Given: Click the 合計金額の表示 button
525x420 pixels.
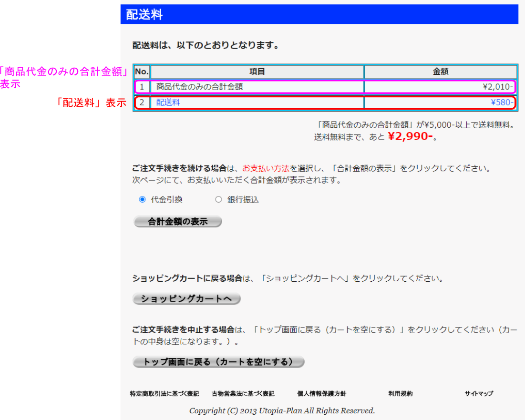Looking at the screenshot, I should click(177, 222).
